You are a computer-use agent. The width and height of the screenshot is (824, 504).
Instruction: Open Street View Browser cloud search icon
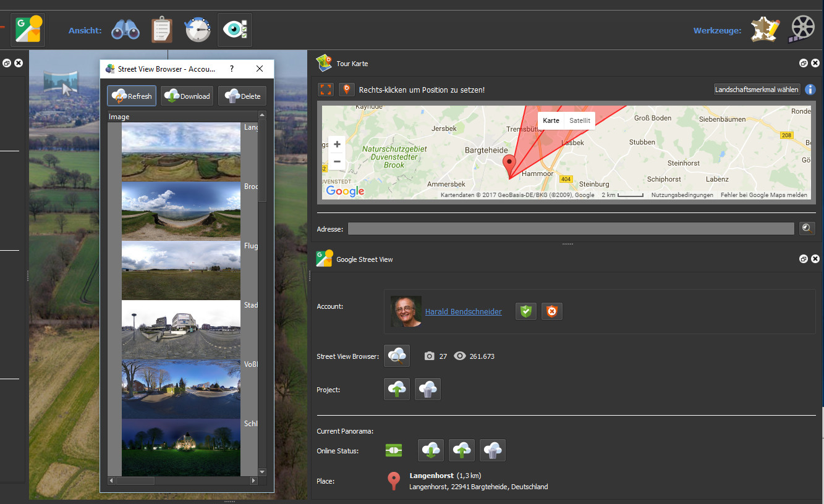click(x=397, y=356)
